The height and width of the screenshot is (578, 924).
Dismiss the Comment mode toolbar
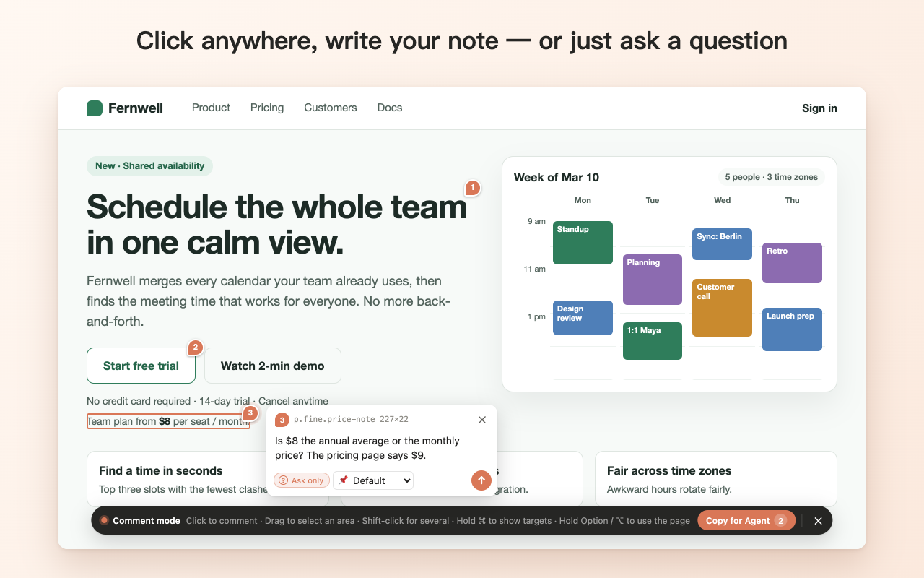(x=818, y=521)
